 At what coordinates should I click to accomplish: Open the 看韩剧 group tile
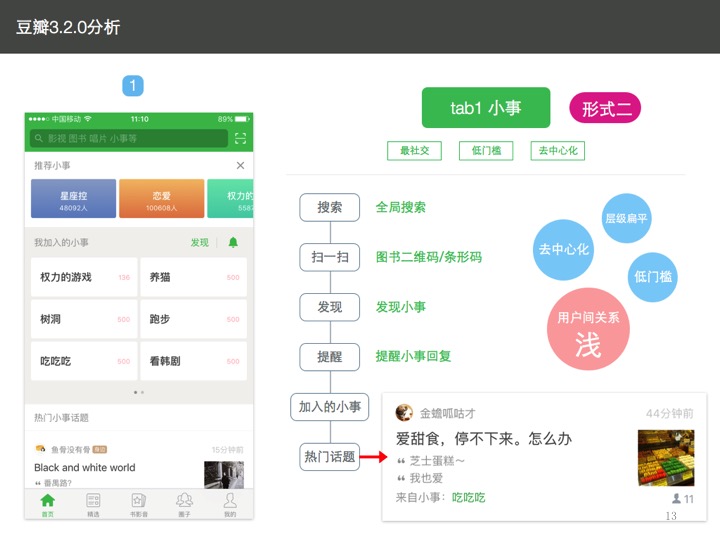point(193,361)
